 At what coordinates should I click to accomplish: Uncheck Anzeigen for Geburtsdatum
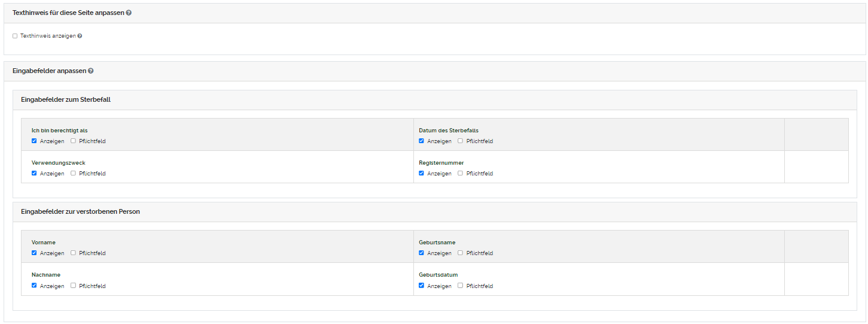tap(421, 285)
